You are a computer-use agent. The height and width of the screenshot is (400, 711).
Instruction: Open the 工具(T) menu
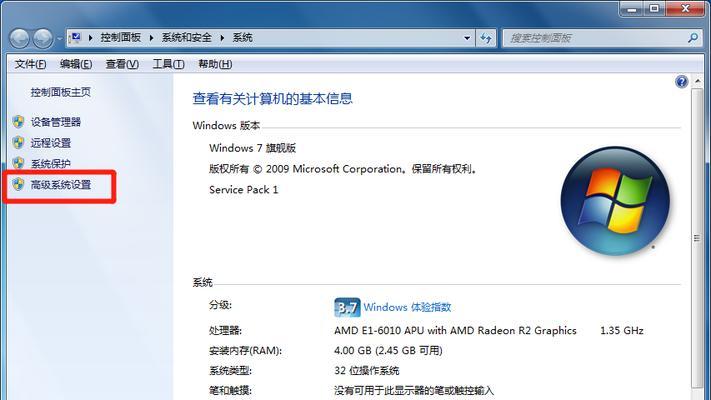[168, 64]
